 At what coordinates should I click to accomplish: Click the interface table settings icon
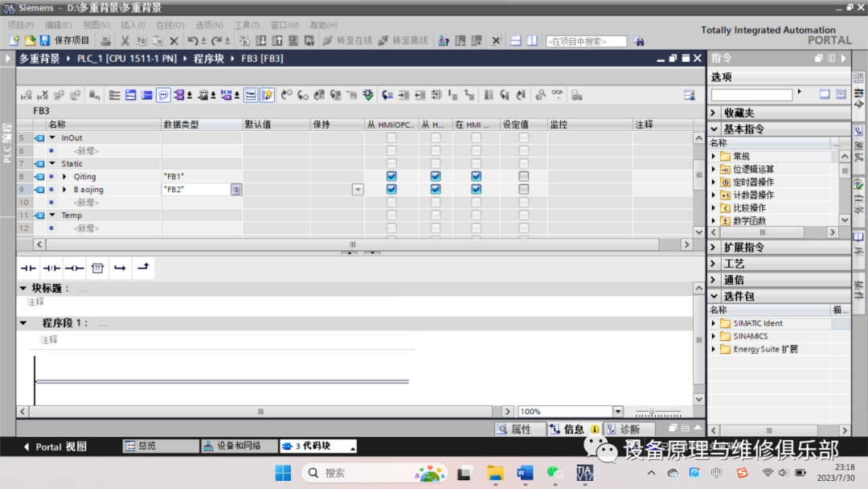pos(690,95)
